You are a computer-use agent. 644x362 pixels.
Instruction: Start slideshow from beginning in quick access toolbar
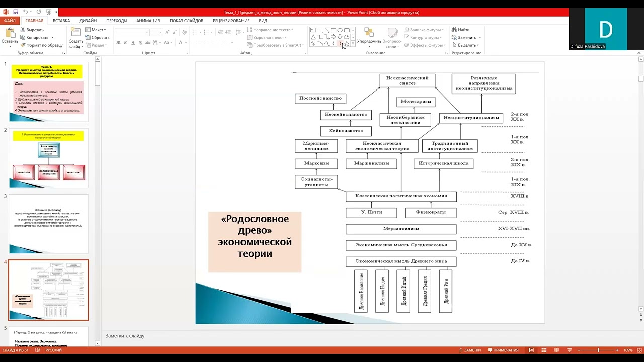[x=48, y=12]
